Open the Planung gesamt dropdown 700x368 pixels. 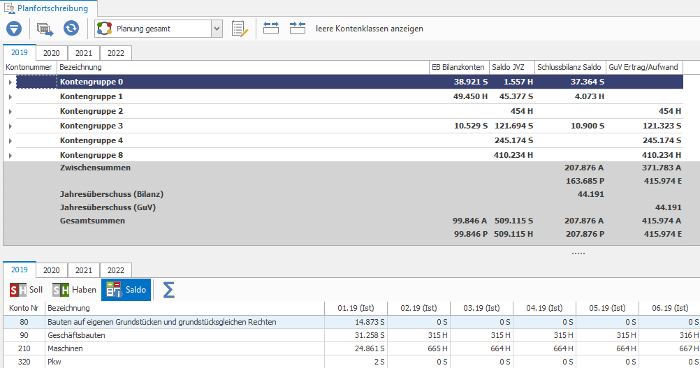217,29
